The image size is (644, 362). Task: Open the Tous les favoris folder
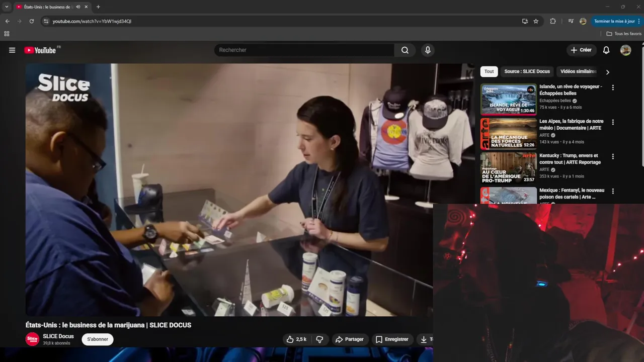pyautogui.click(x=624, y=34)
